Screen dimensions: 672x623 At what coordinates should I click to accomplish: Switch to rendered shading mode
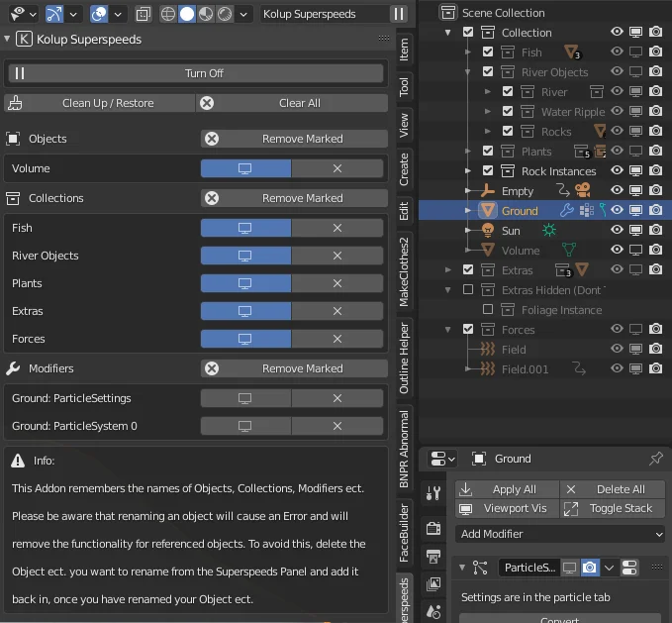[224, 14]
